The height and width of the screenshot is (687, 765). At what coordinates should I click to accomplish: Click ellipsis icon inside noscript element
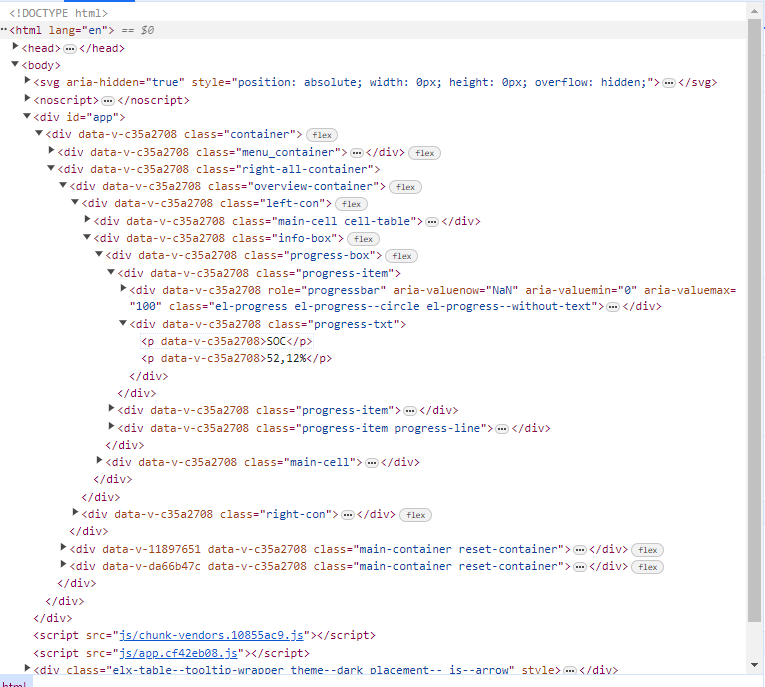point(108,101)
